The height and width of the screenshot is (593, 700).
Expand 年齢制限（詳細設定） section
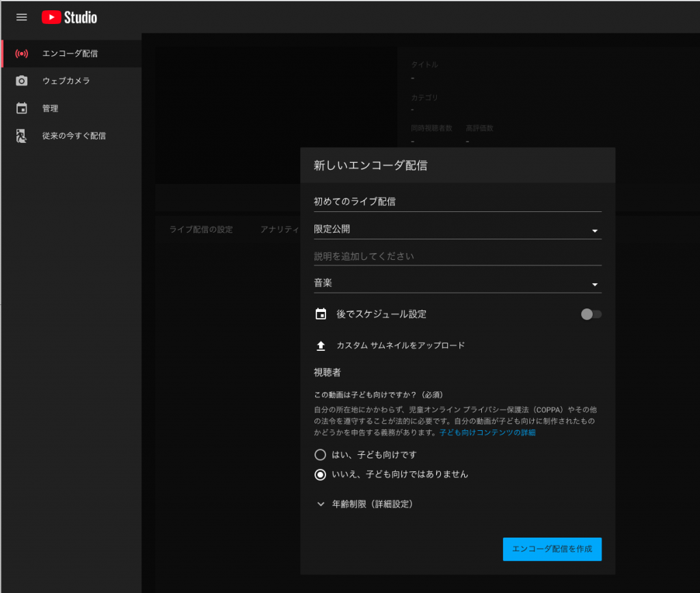[x=365, y=504]
